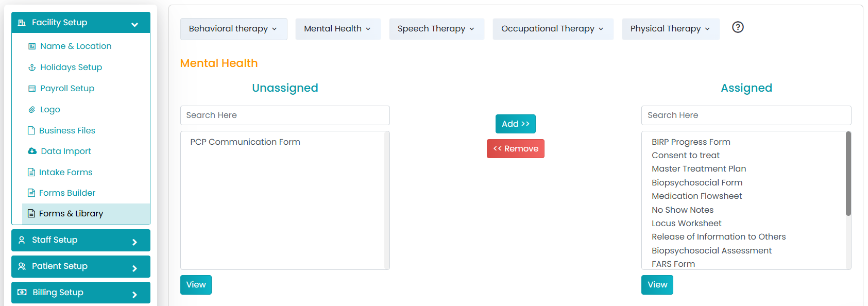Click the Add >> button
The height and width of the screenshot is (306, 868).
(x=516, y=124)
